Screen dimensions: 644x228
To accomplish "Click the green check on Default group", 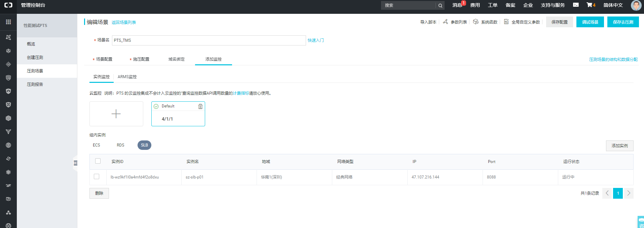I will (156, 106).
